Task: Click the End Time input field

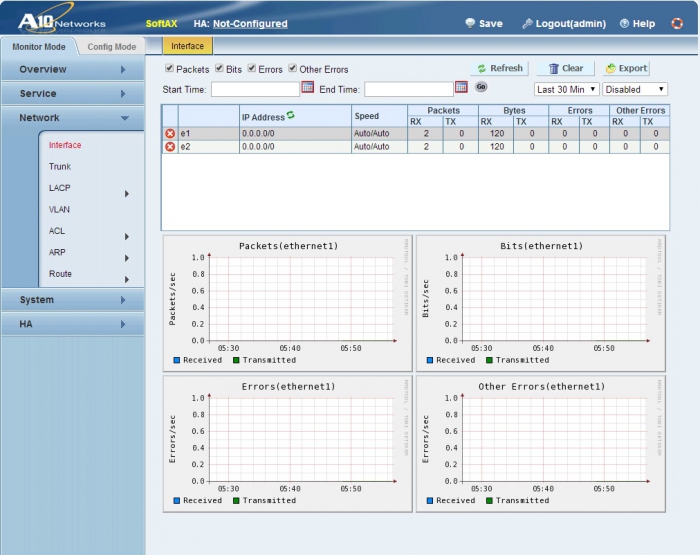Action: pos(409,89)
